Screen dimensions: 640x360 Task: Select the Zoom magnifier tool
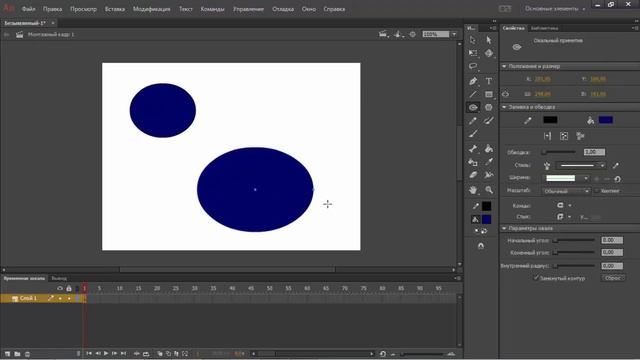[489, 190]
